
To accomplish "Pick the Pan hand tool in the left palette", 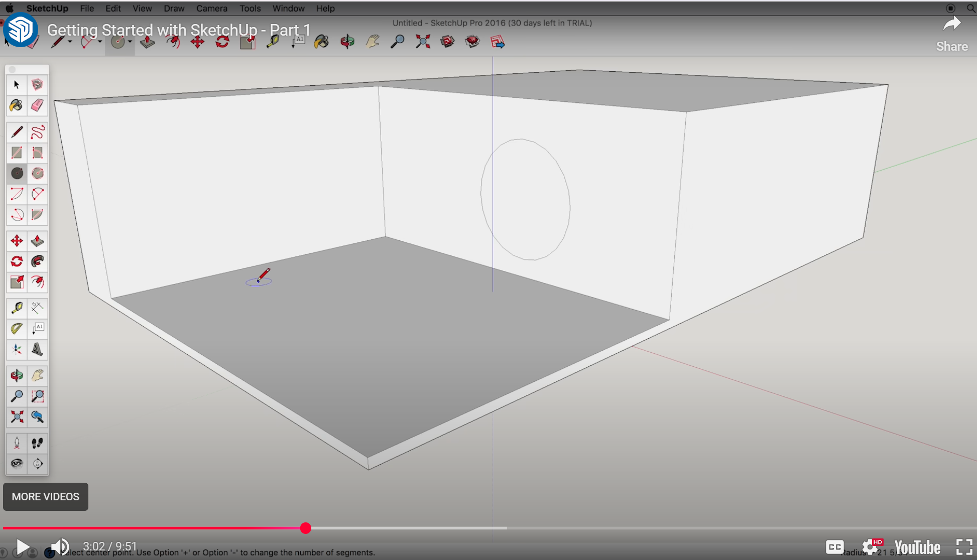I will coord(37,375).
